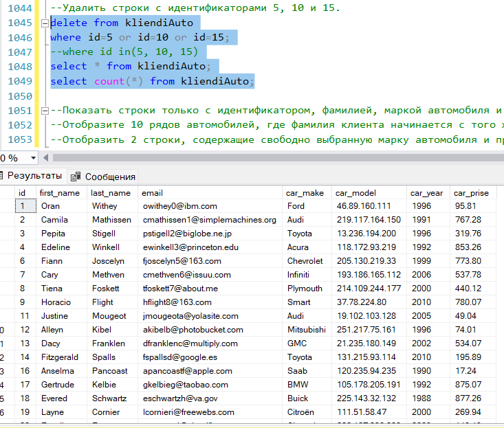Screen dimensions: 504x428
Task: Click the commented 'where id in(5, 10, 15)' line
Action: (124, 52)
